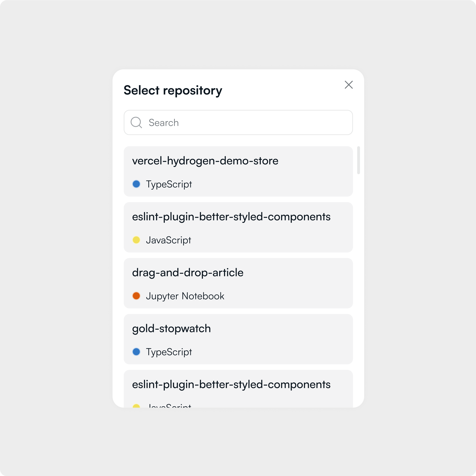Click TypeScript label under vercel-hydrogen-demo-store
476x476 pixels.
169,185
